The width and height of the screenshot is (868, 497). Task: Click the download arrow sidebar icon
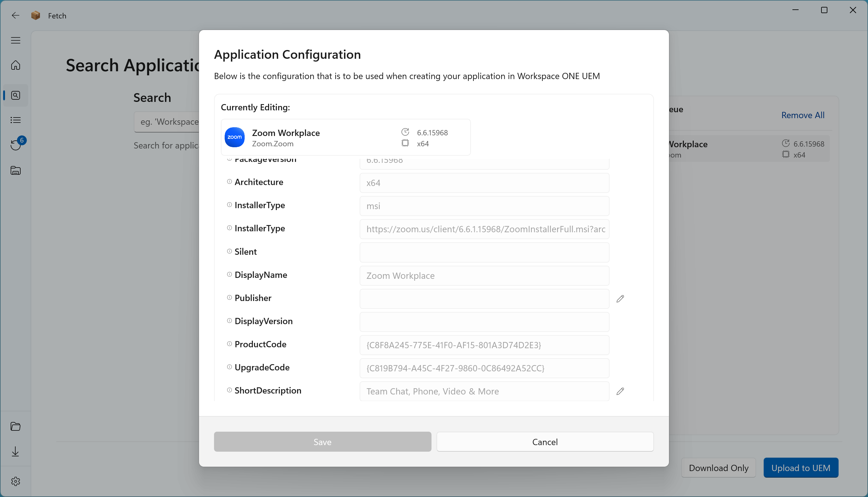click(x=16, y=452)
